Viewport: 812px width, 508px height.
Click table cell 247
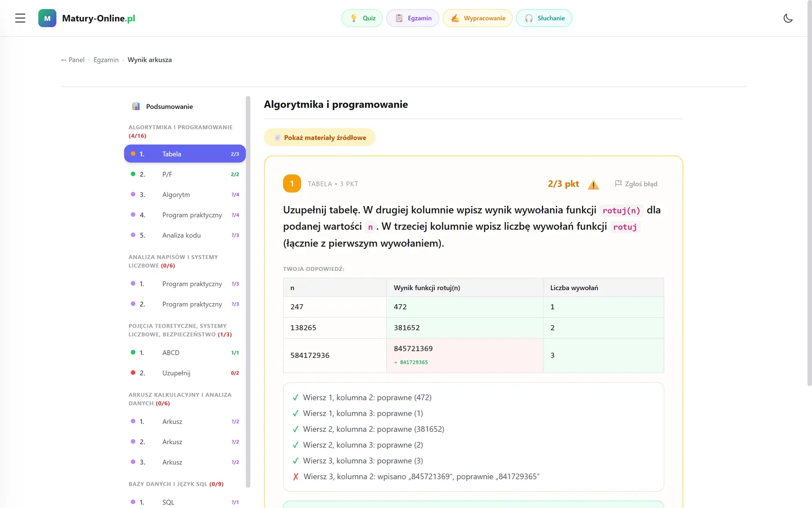click(335, 307)
